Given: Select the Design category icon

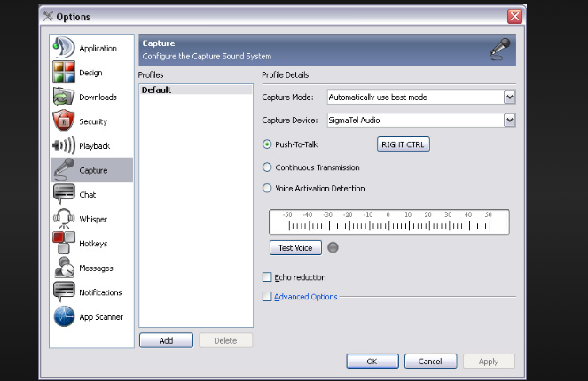Looking at the screenshot, I should (64, 73).
